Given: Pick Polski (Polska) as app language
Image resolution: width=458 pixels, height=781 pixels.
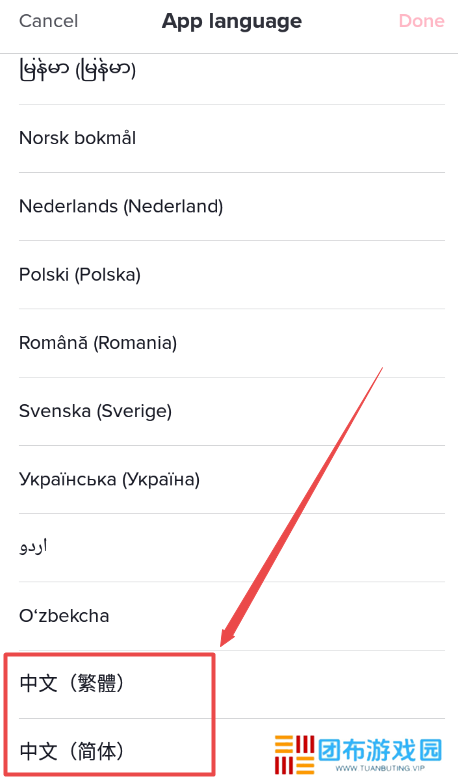Looking at the screenshot, I should (x=231, y=274).
